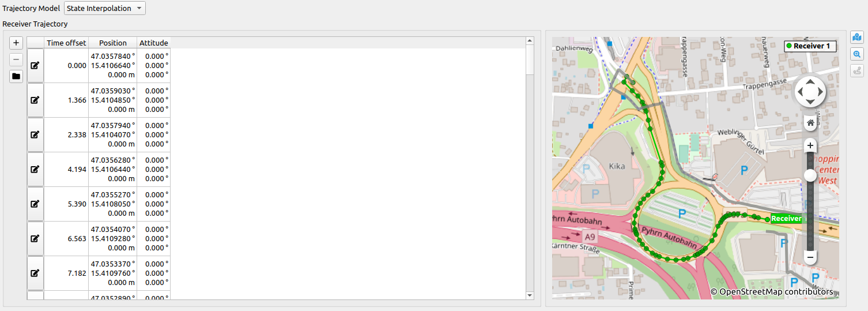Click the Time offset column header

66,43
